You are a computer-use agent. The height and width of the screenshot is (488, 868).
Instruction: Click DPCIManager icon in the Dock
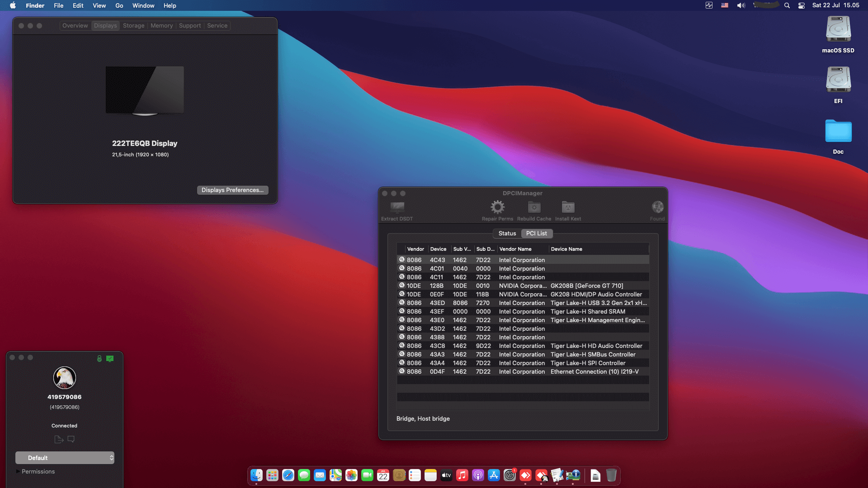[573, 475]
